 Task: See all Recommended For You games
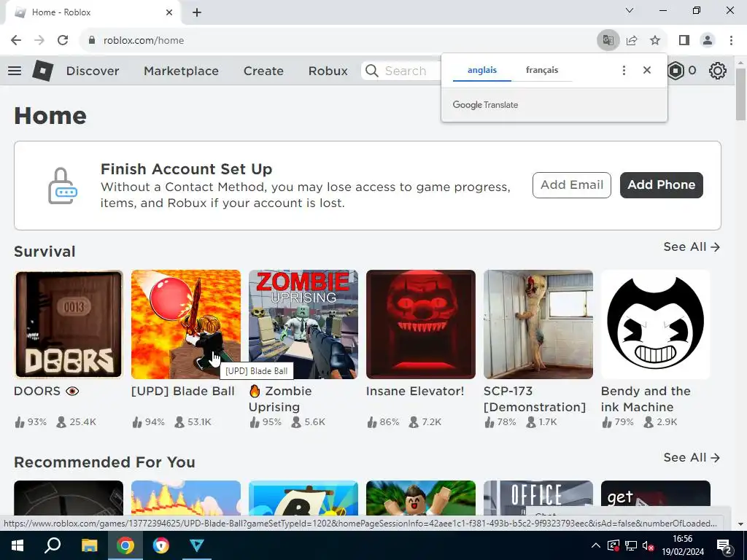pos(692,458)
